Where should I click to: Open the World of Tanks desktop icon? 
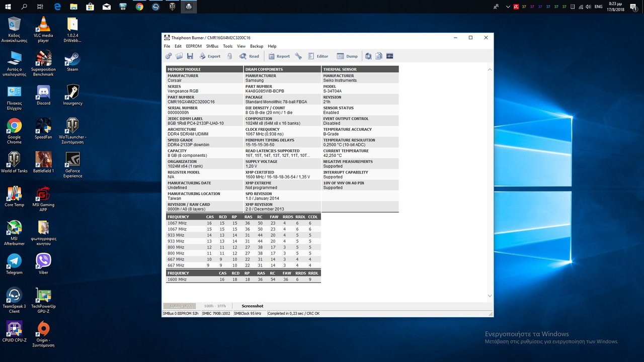click(14, 163)
